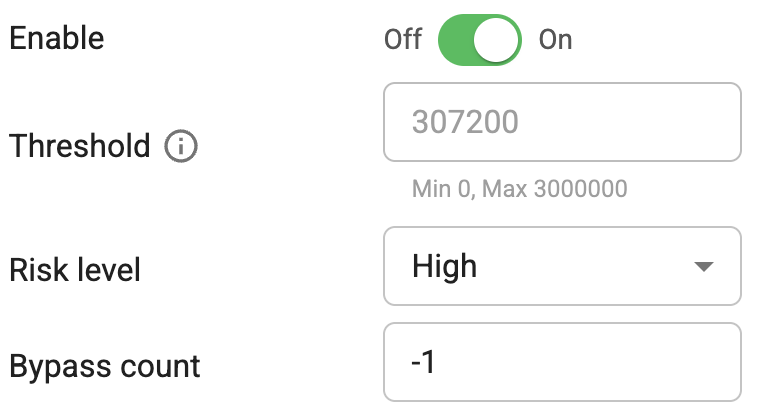Click the Threshold info icon
The image size is (766, 412).
181,147
